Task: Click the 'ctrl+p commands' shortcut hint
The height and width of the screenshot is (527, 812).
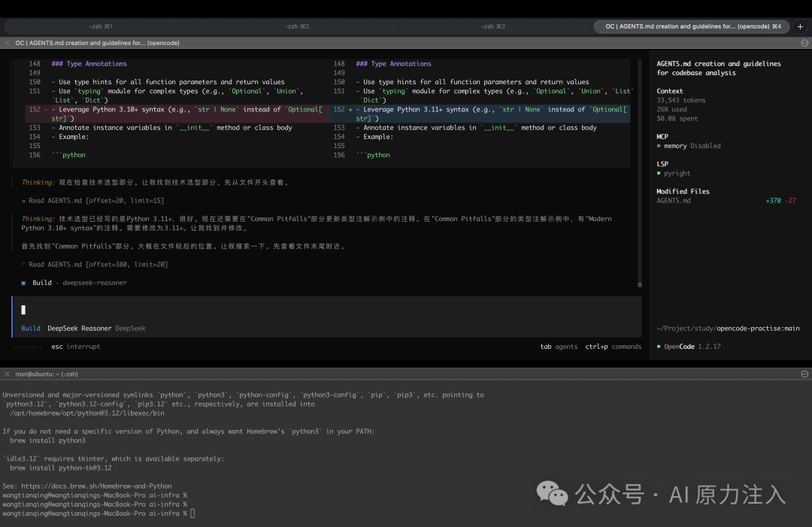Action: pos(614,347)
